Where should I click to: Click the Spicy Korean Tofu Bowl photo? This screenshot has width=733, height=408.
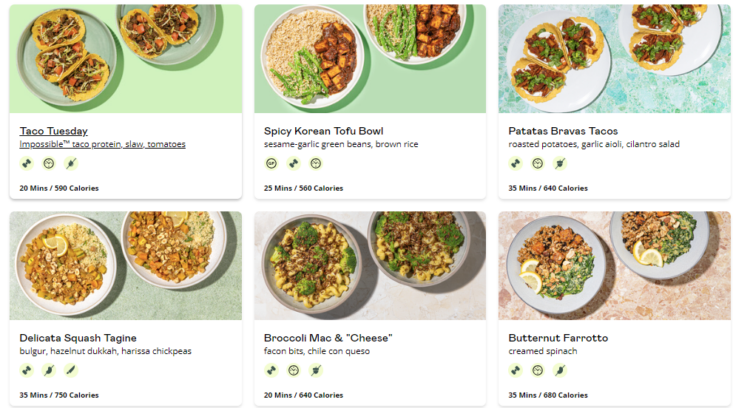(x=370, y=58)
